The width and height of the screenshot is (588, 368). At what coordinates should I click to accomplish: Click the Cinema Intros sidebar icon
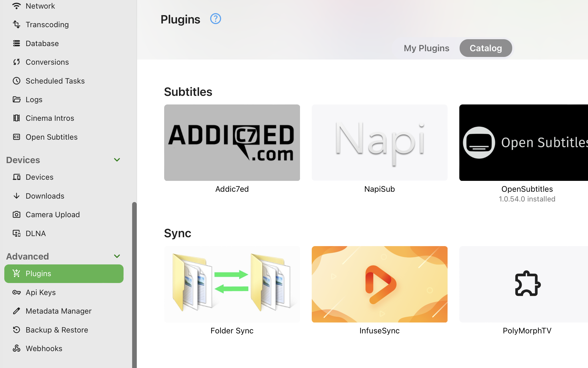coord(17,118)
